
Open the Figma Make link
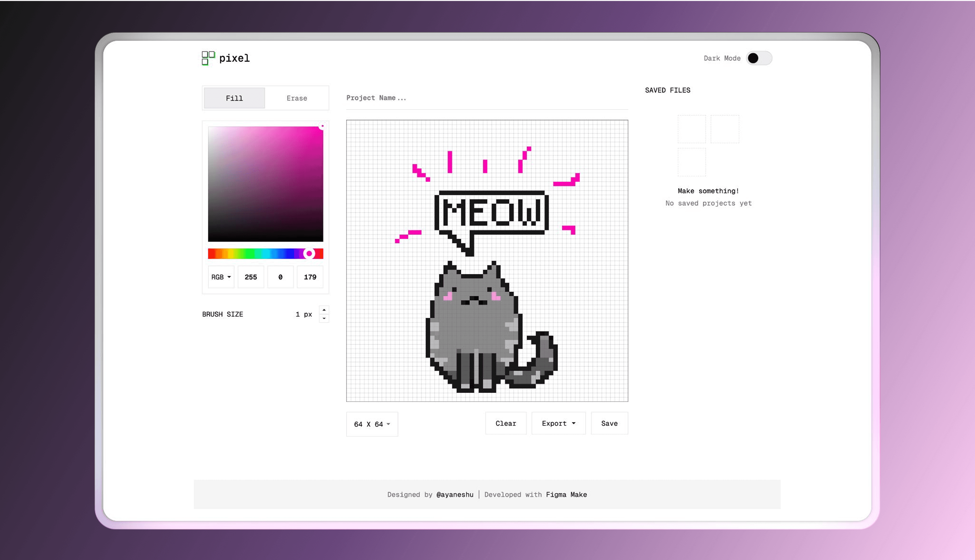[566, 495]
